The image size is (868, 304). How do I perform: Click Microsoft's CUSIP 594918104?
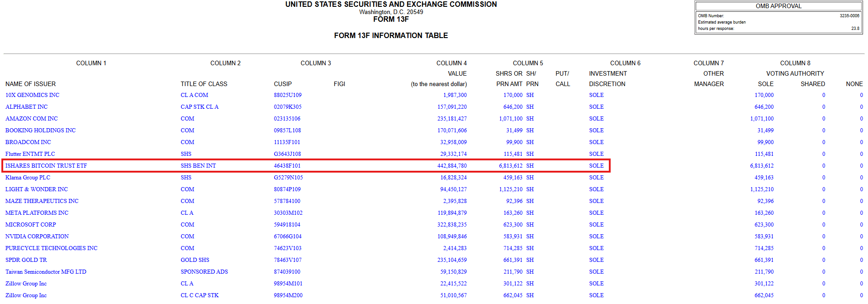[287, 225]
